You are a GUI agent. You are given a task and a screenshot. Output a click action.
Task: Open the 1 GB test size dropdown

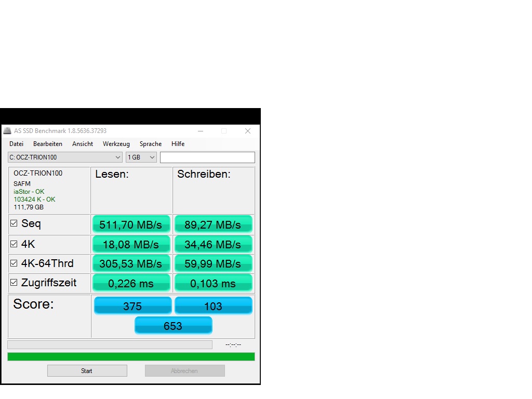click(141, 157)
